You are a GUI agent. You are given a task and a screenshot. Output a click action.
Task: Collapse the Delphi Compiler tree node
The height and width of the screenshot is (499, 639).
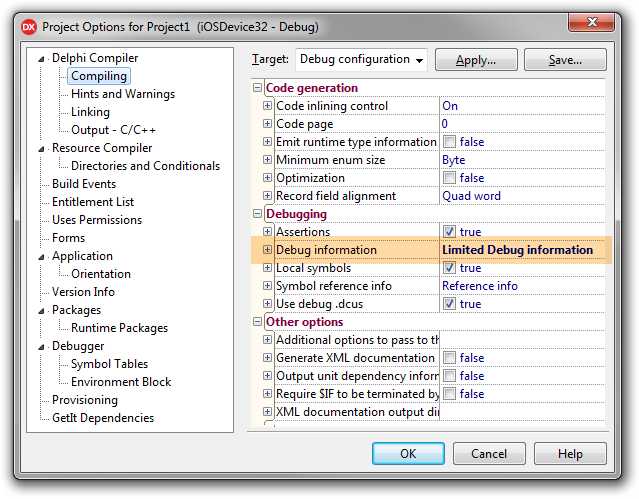click(41, 59)
